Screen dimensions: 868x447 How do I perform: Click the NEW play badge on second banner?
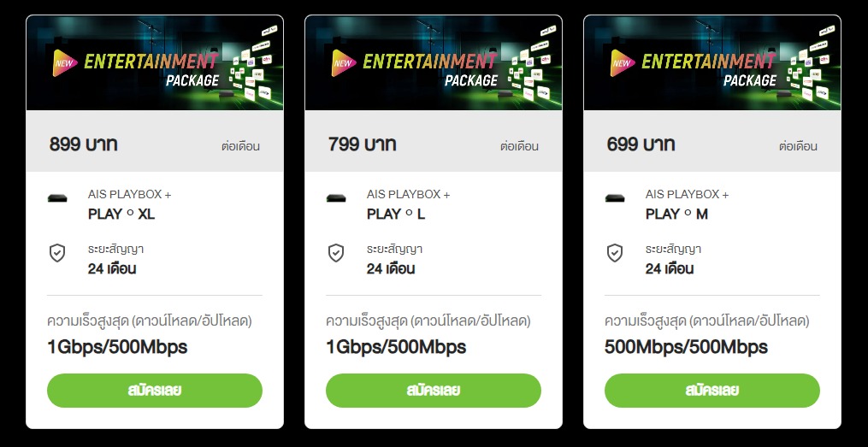pyautogui.click(x=344, y=63)
